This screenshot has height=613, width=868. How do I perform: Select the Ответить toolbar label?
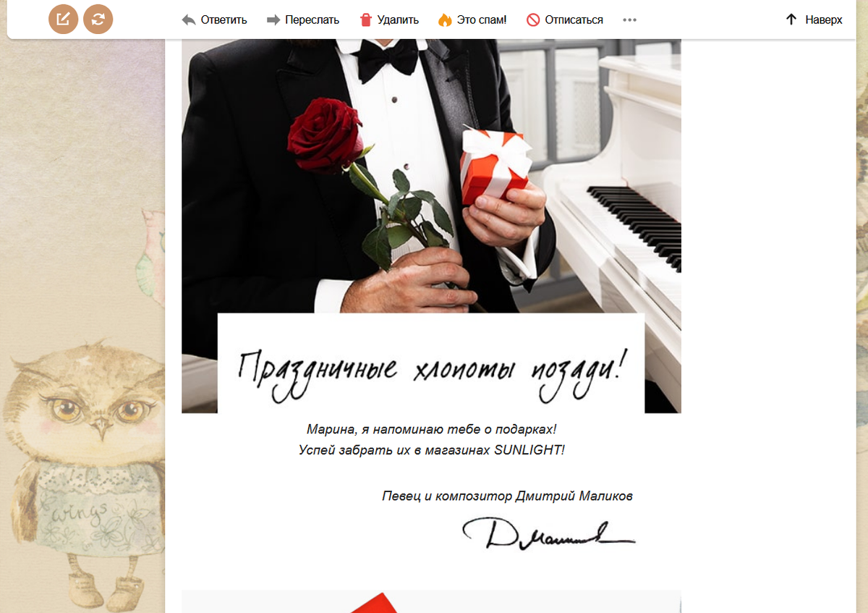coord(224,20)
